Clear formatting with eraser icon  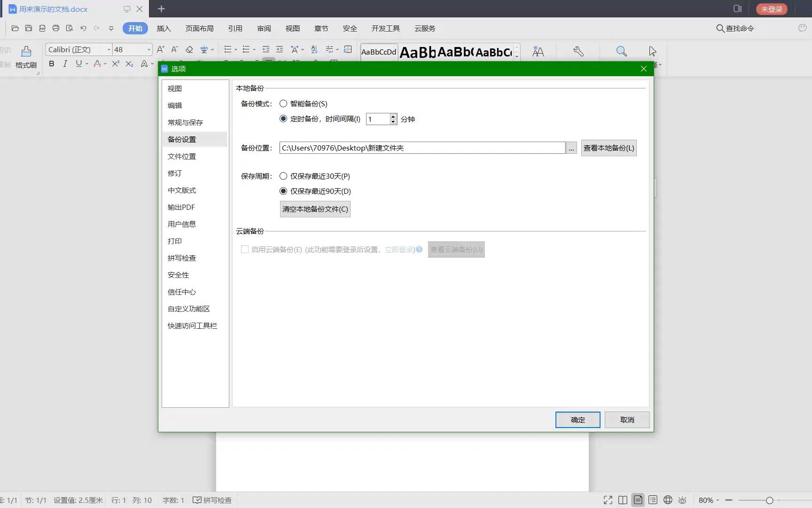coord(189,49)
